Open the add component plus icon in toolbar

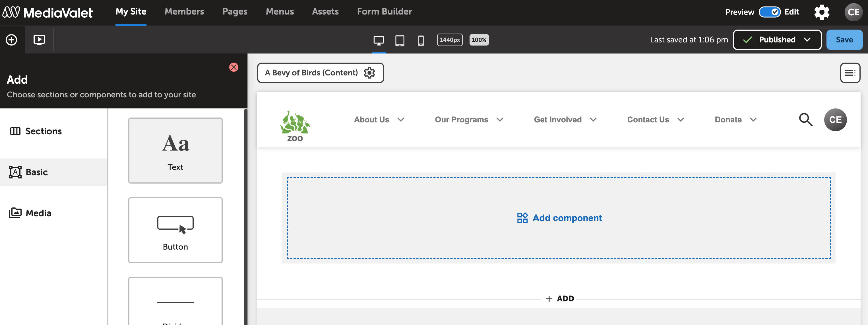click(11, 40)
